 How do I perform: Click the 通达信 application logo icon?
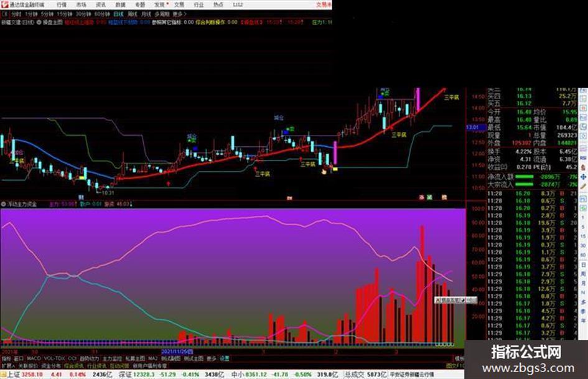coord(4,4)
